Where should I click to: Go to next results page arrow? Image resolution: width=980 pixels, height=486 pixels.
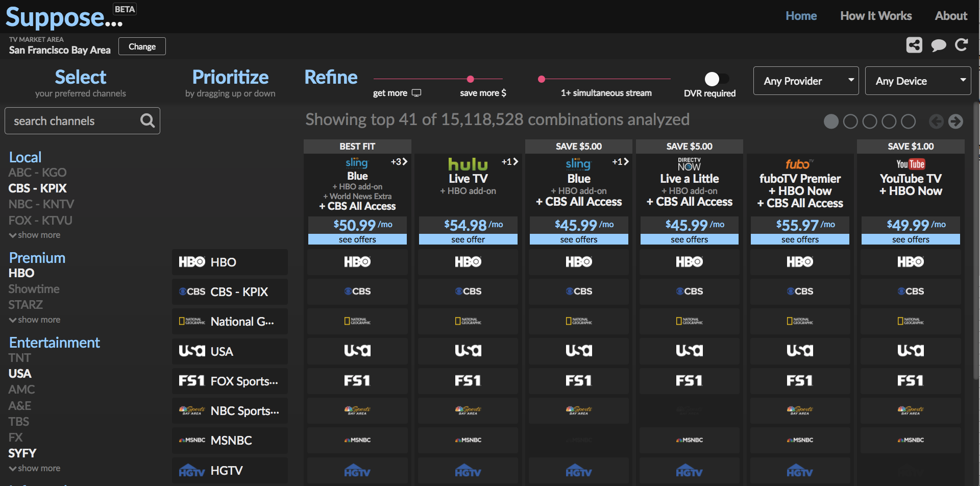955,121
